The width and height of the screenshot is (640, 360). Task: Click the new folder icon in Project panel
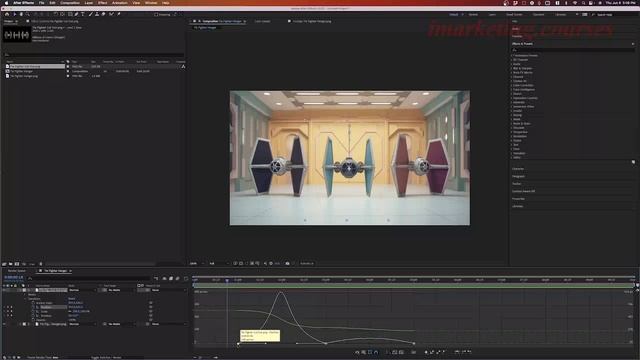11,264
